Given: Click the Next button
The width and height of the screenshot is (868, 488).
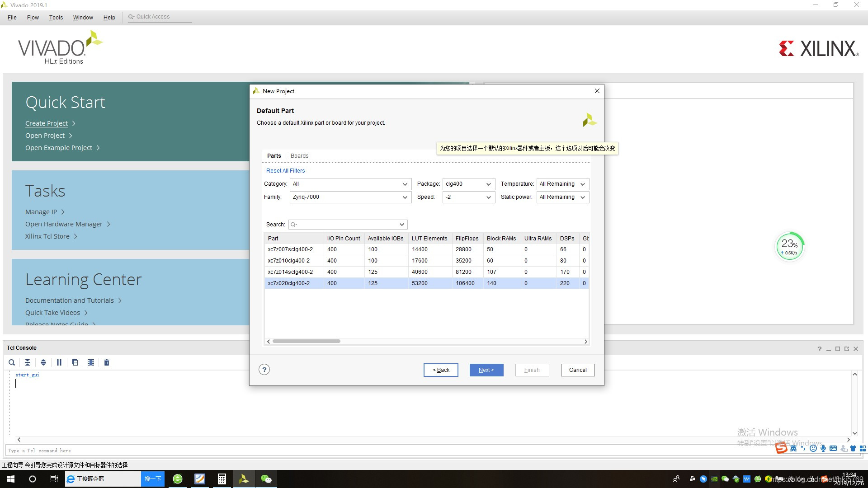Looking at the screenshot, I should 486,370.
